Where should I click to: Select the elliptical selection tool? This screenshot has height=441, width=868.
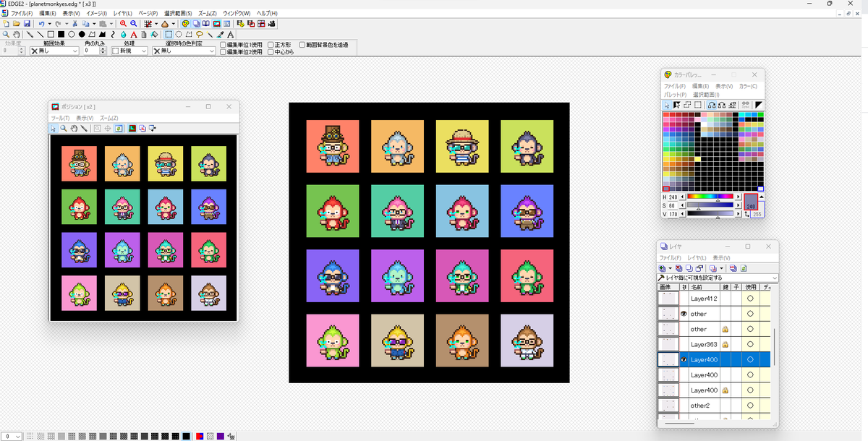point(179,34)
